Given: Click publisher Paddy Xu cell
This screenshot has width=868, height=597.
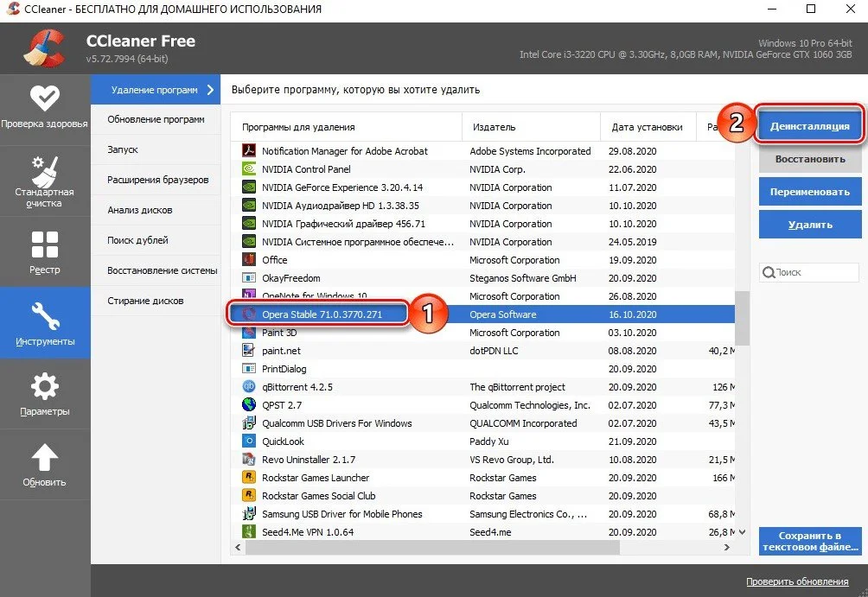Looking at the screenshot, I should [488, 441].
